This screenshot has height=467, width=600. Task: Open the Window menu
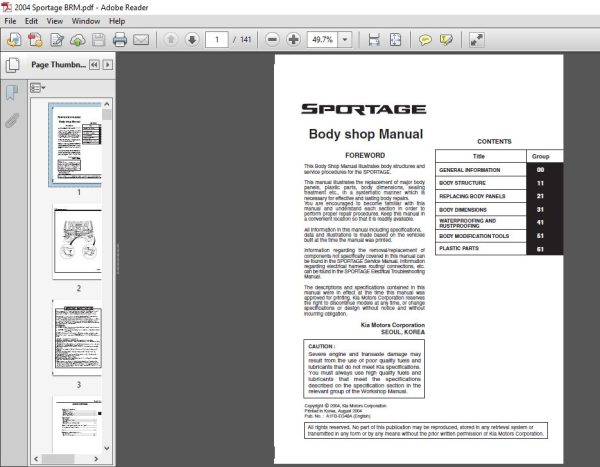click(86, 21)
